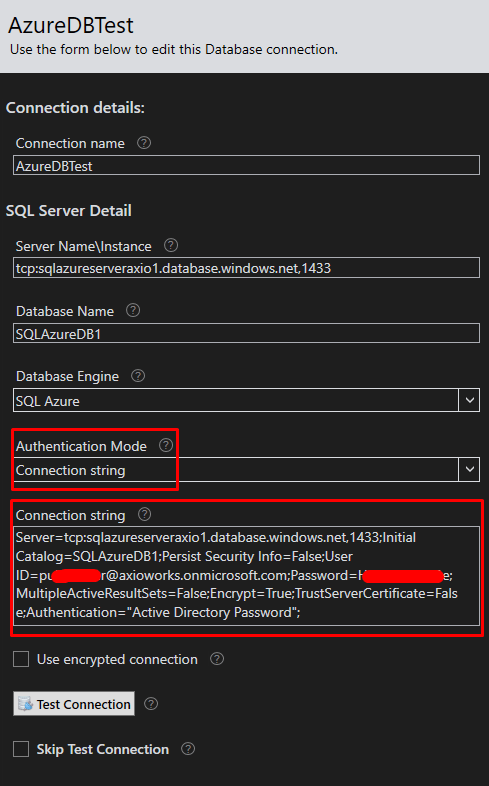This screenshot has width=489, height=786.
Task: Expand the Database Engine dropdown arrow
Action: coord(469,400)
